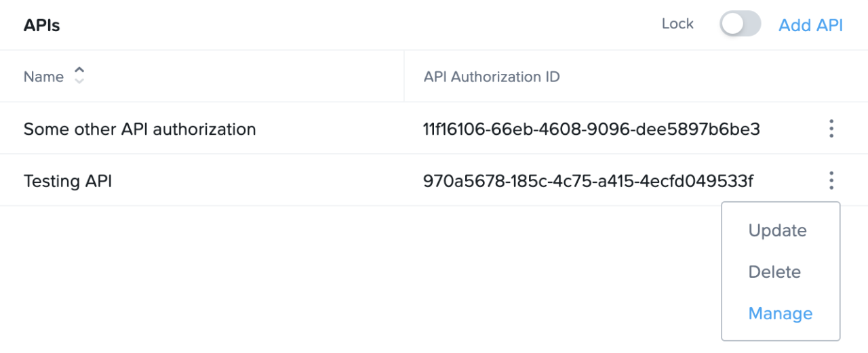Click the Lock label text

coord(677,24)
